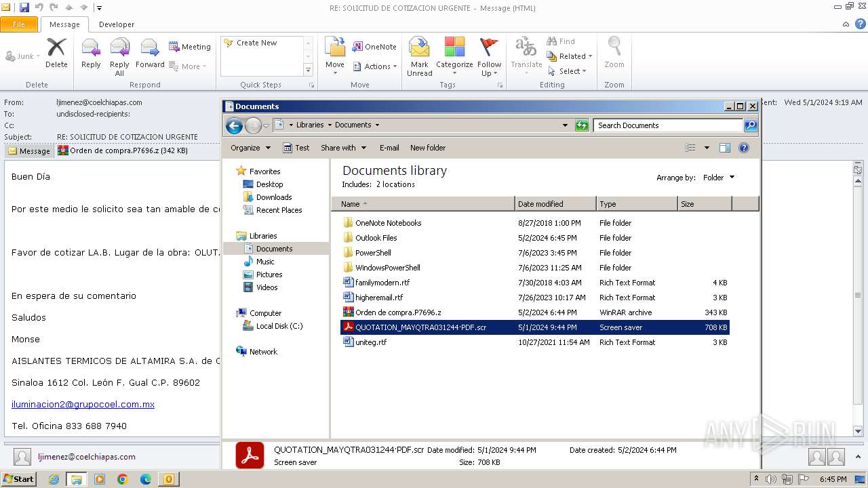Open the change view dropdown arrow
868x488 pixels.
pyautogui.click(x=707, y=148)
